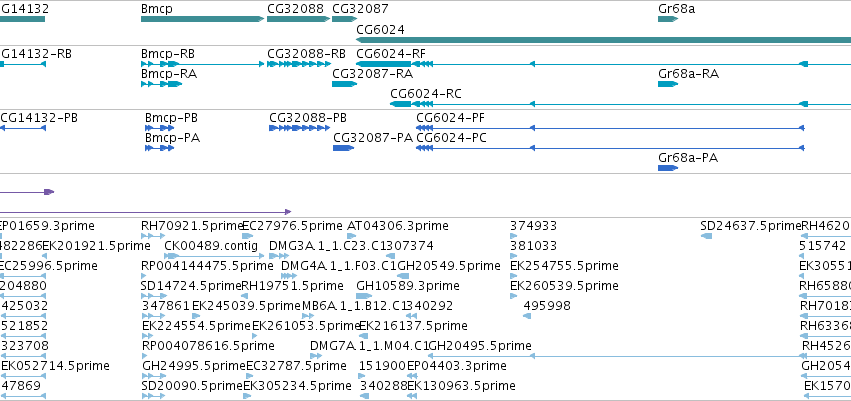Click the short purple arrow feature
851x401 pixels.
click(27, 192)
